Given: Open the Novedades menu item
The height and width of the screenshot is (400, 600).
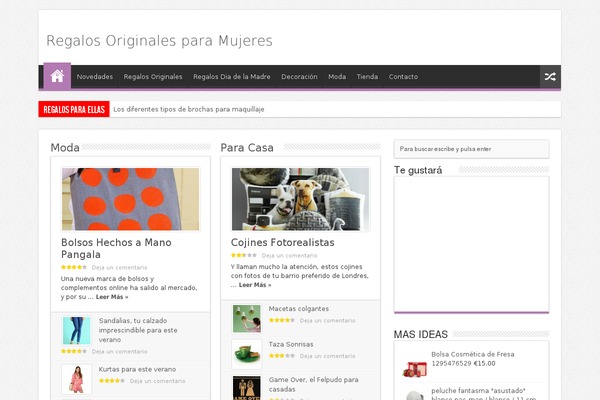Looking at the screenshot, I should (95, 77).
